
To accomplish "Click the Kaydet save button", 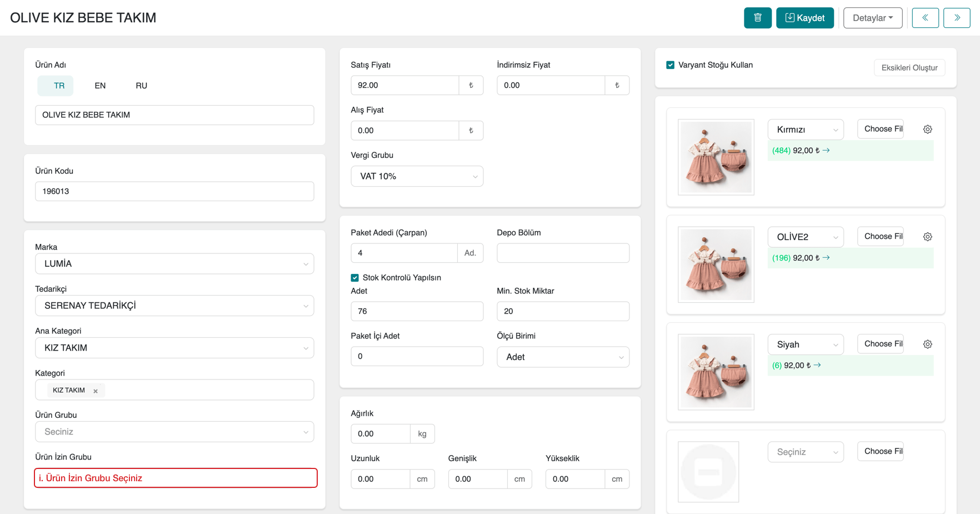I will pos(804,18).
